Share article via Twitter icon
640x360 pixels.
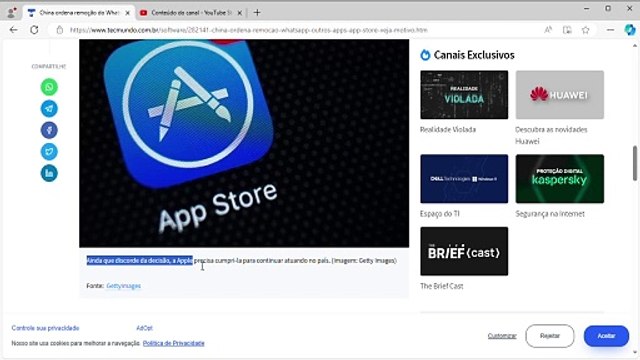click(x=49, y=151)
